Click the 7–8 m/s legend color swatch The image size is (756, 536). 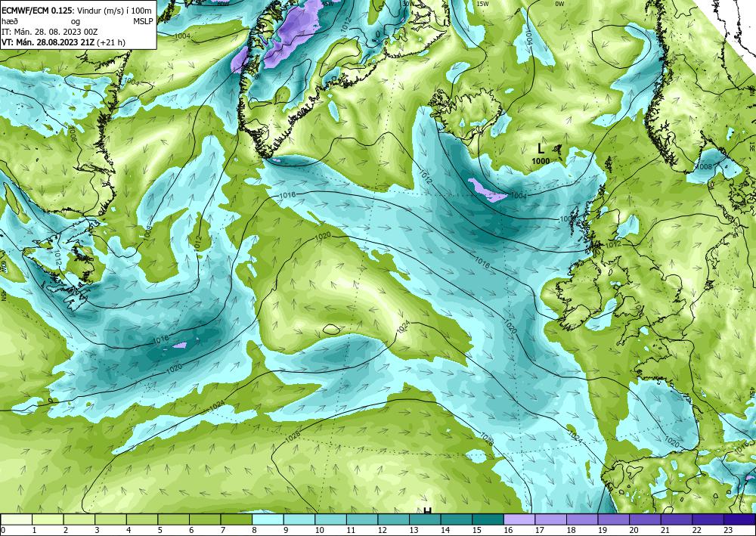(x=237, y=519)
